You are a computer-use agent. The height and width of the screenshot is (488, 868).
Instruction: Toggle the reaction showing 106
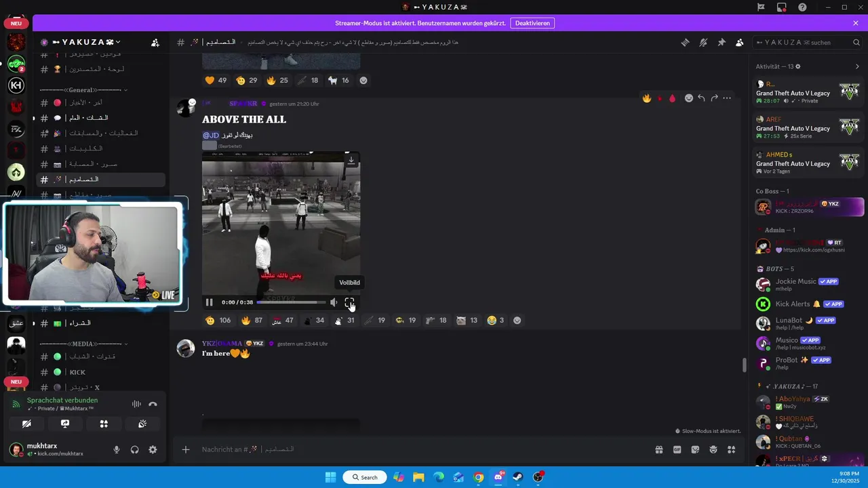[x=218, y=321]
